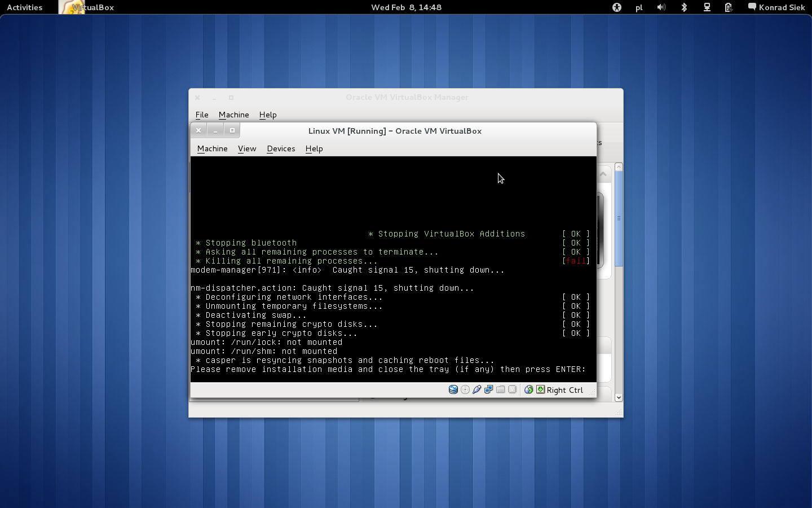
Task: Click the VirtualBox Manager scrollbar thumb
Action: point(619,218)
